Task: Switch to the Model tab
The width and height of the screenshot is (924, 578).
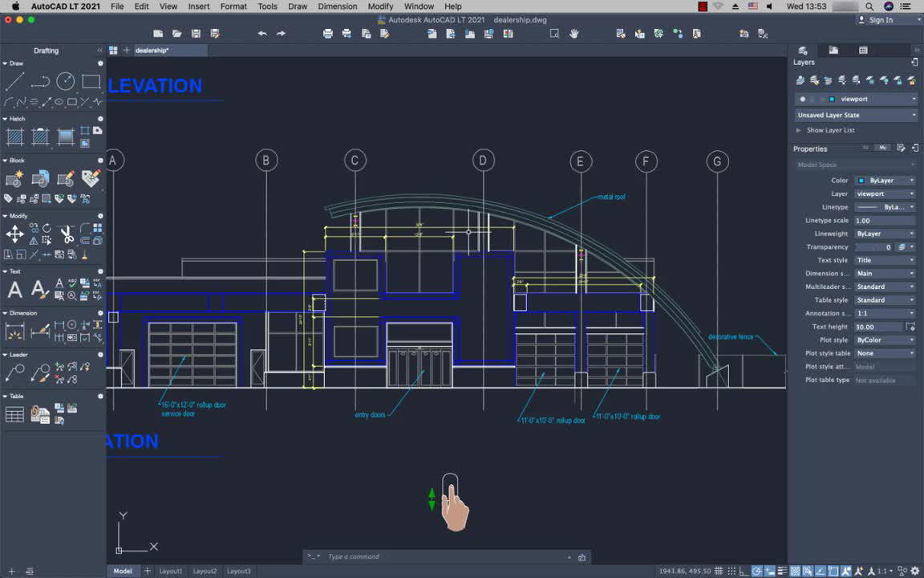Action: [123, 571]
